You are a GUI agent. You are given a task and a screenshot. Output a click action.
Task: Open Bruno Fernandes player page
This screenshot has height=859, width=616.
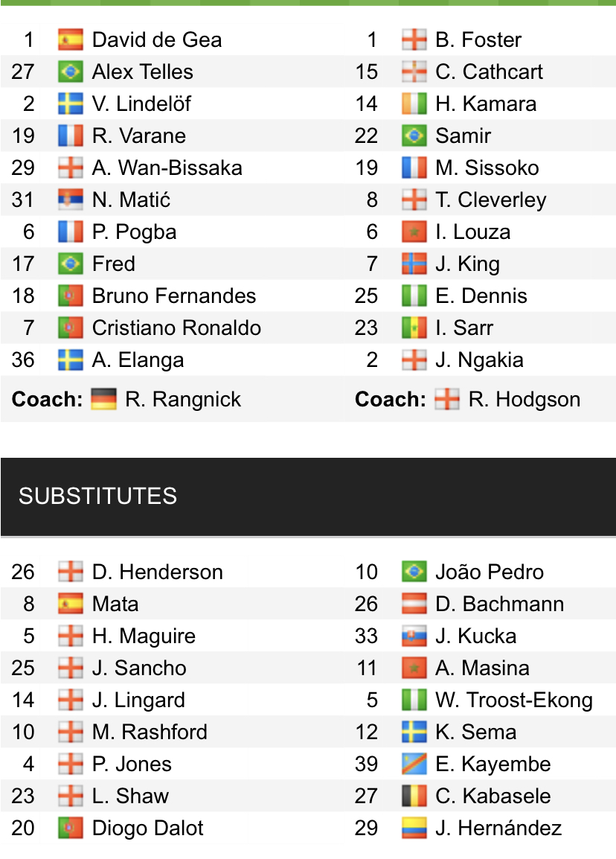pyautogui.click(x=173, y=296)
